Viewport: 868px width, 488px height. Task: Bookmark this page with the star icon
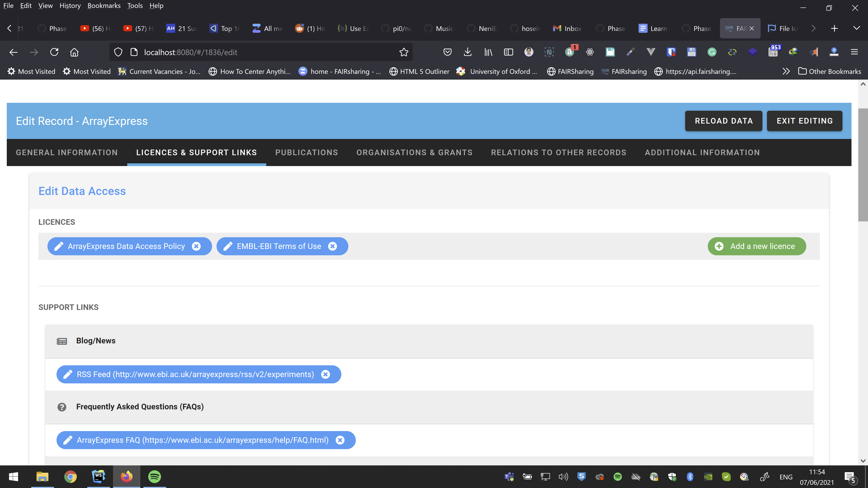click(404, 52)
